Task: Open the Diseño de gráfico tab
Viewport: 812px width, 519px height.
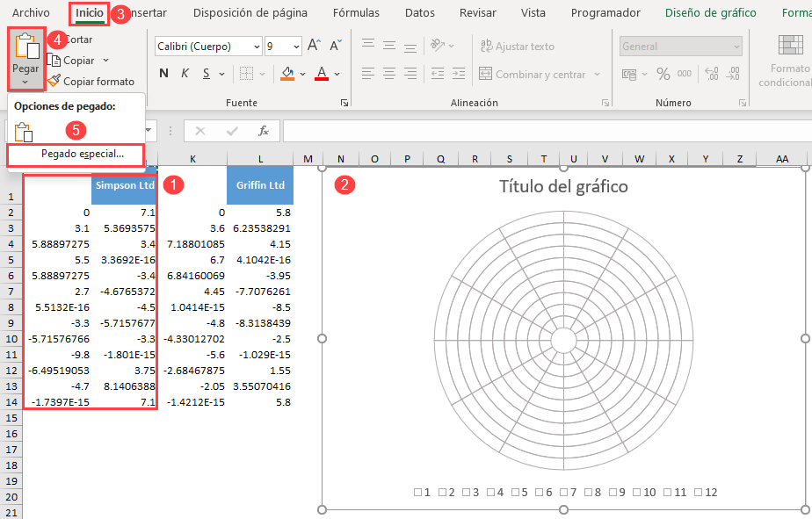Action: [x=710, y=13]
